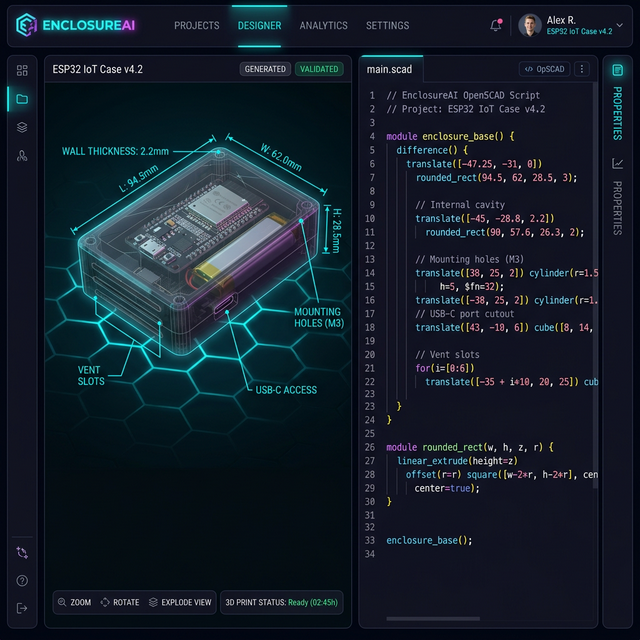The height and width of the screenshot is (640, 640).
Task: Click the sync/regenerate icon in sidebar
Action: pos(22,553)
